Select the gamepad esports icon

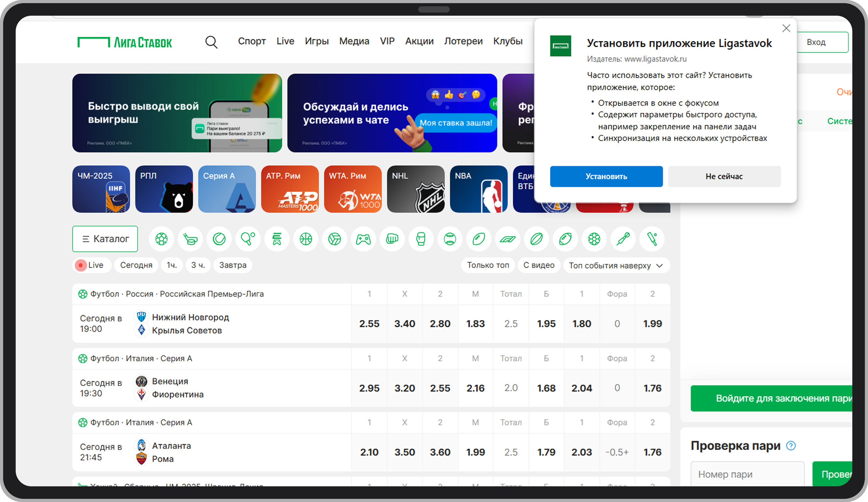tap(363, 239)
